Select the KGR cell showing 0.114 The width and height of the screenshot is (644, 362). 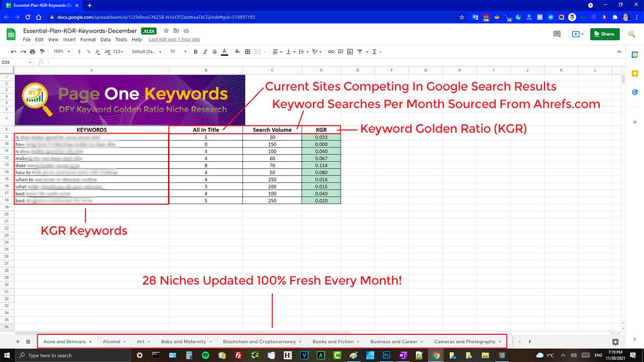coord(321,165)
